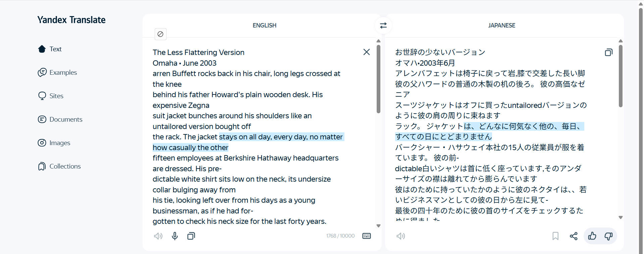Click source line 'fifteen employees at Berkshire Hathaway headquarters'
Screen dimensions: 644x254
246,158
